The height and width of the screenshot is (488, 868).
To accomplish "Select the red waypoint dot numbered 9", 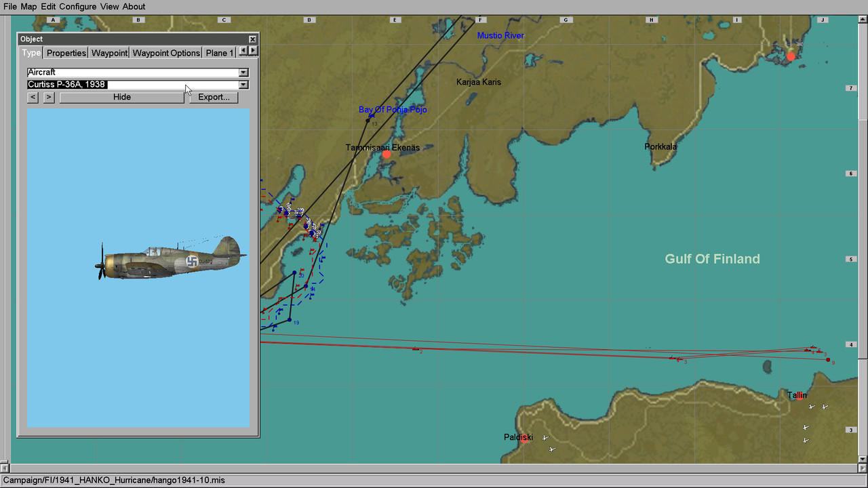I will pos(828,360).
